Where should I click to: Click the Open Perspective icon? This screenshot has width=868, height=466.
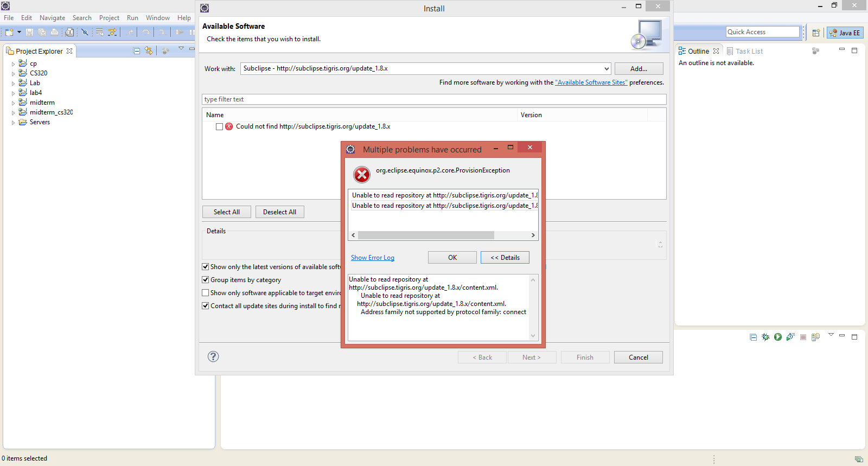[816, 33]
